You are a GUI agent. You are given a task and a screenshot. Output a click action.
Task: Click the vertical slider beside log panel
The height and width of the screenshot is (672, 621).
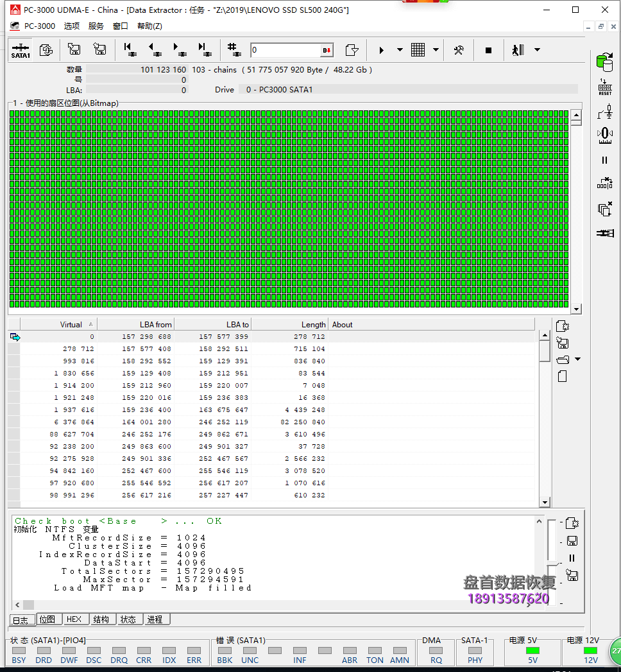553,563
